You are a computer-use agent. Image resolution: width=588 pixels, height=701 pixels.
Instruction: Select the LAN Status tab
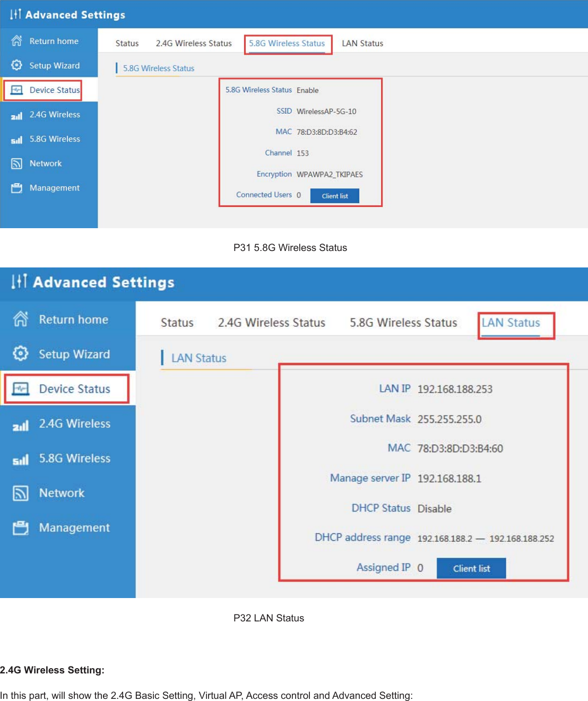click(x=362, y=43)
